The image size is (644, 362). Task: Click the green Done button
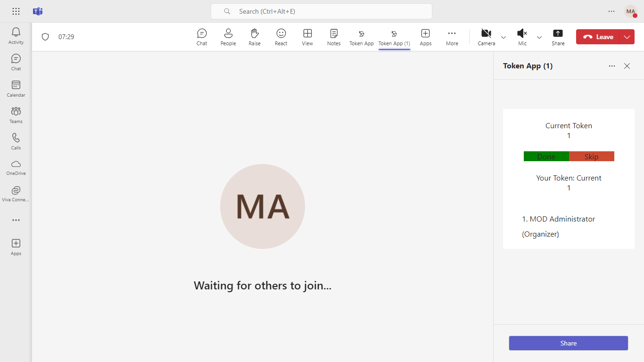pos(546,156)
